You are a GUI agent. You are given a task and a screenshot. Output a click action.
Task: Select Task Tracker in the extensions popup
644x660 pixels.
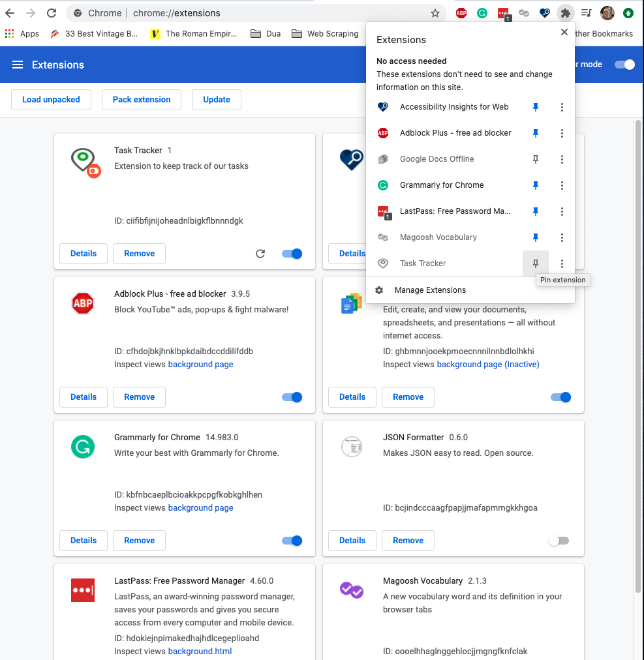click(x=444, y=263)
